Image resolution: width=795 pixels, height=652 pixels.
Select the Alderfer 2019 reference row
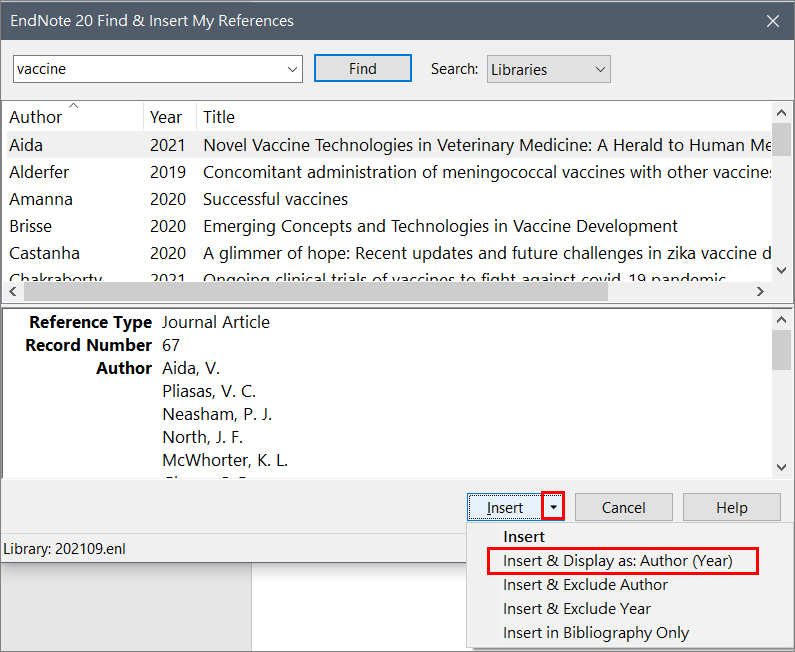[x=389, y=172]
